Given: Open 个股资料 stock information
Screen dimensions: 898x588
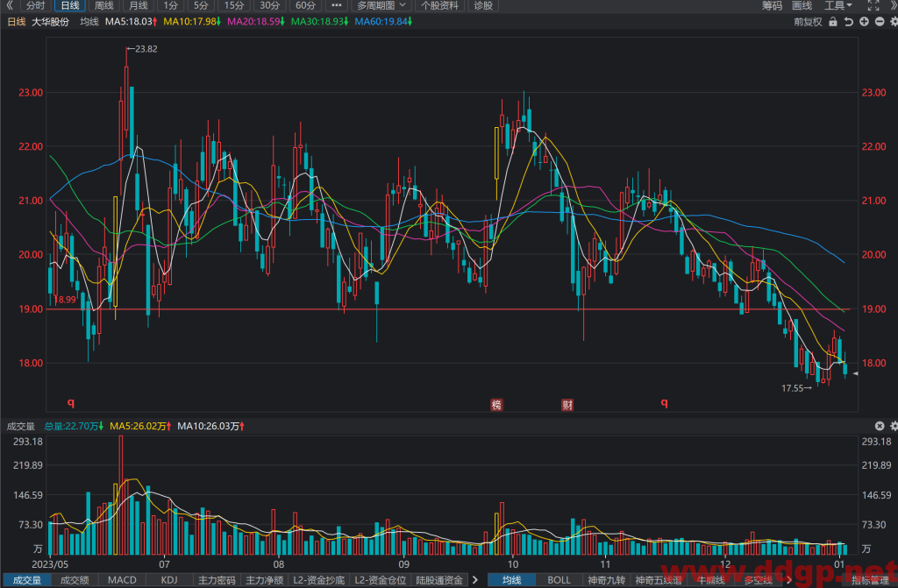Looking at the screenshot, I should tap(440, 5).
